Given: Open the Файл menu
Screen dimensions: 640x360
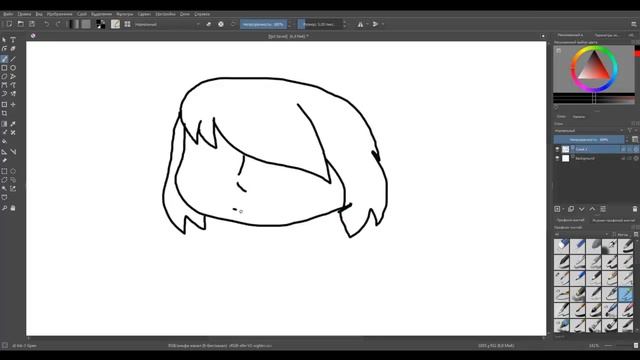Looking at the screenshot, I should (8, 14).
